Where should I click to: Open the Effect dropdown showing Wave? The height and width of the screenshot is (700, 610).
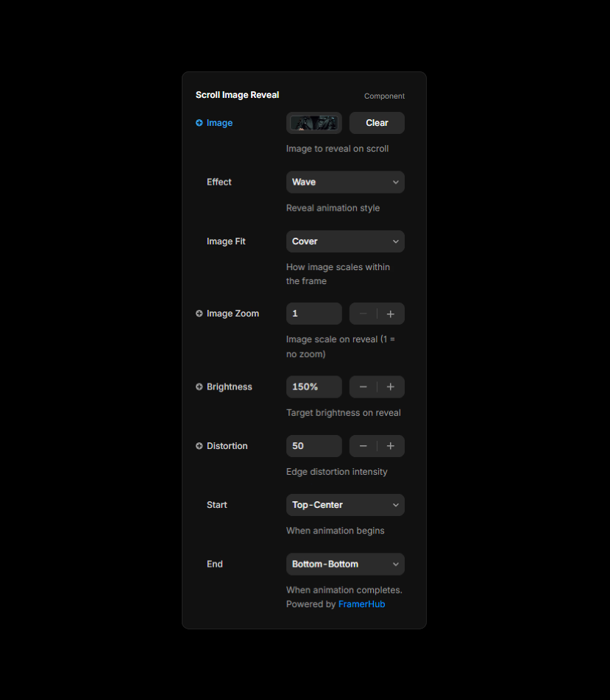(345, 182)
